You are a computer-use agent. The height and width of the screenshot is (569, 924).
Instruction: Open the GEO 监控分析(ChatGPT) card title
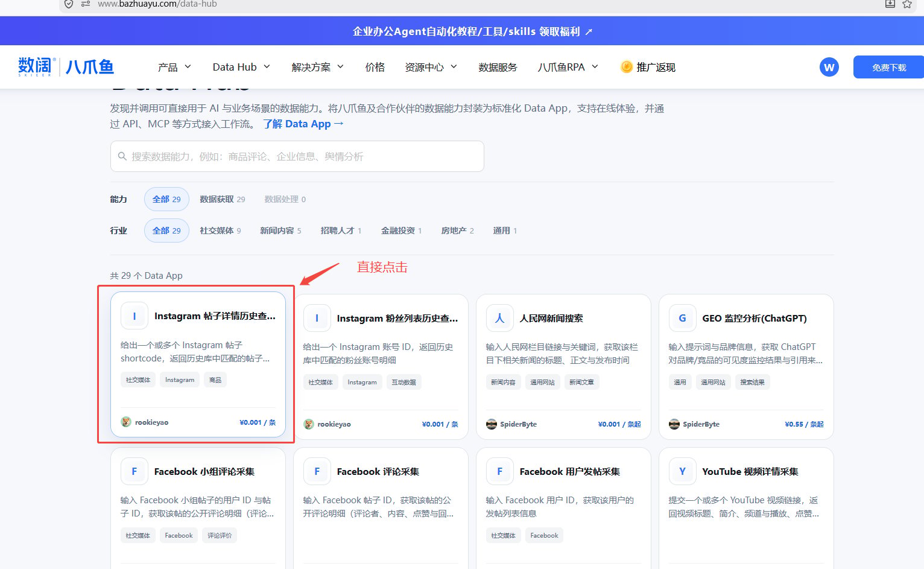point(755,318)
